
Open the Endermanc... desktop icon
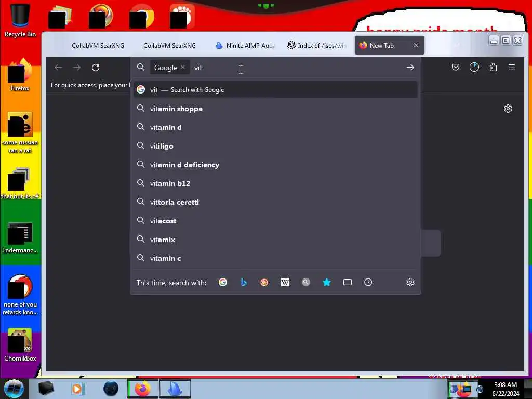(20, 237)
